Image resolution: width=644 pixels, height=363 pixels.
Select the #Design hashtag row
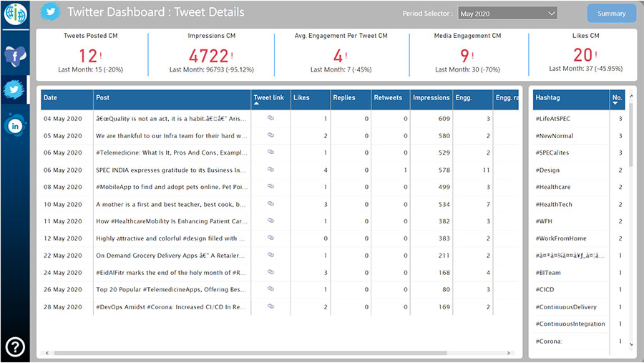pos(579,170)
